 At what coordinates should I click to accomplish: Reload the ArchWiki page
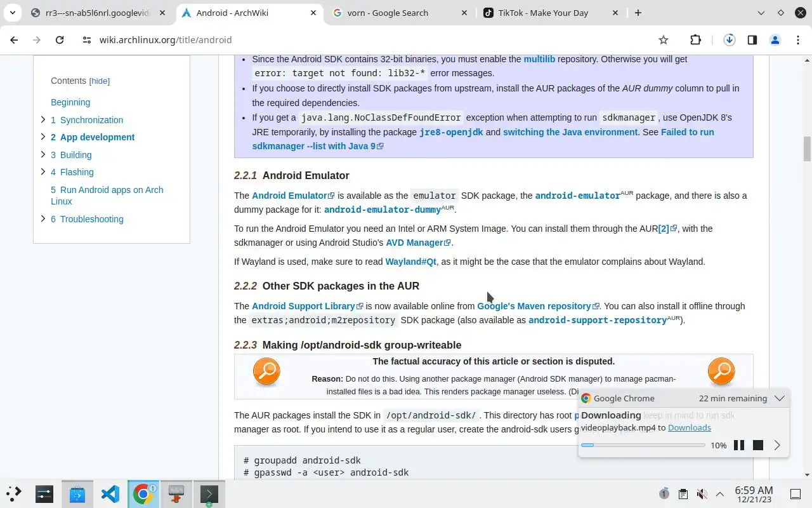[x=60, y=40]
